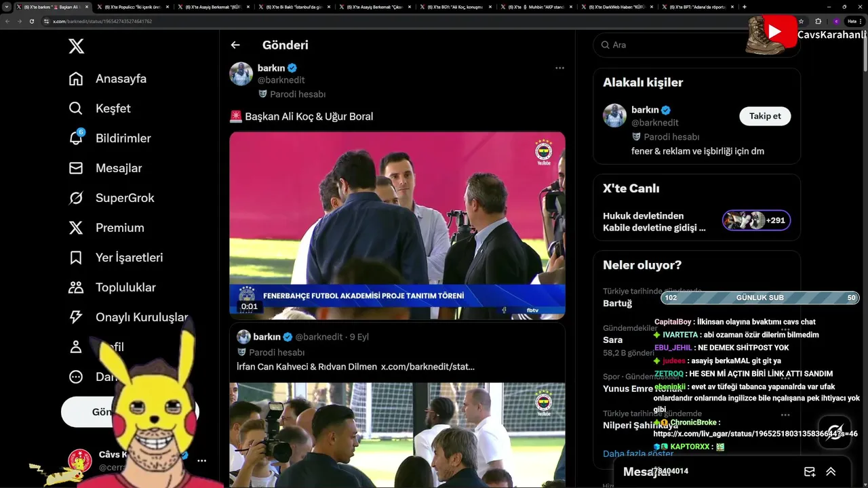Switch to the Populicci browser tab
868x488 pixels.
click(133, 7)
